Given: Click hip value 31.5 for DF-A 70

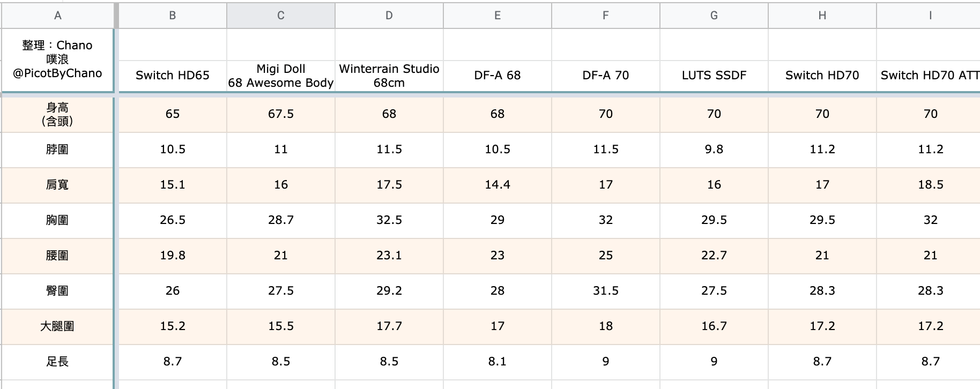Looking at the screenshot, I should (606, 291).
